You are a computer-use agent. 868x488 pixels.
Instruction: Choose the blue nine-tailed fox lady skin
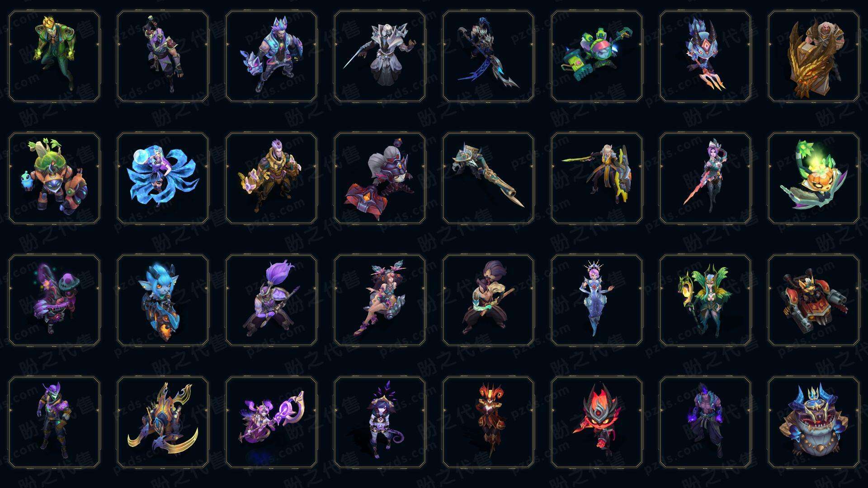click(163, 178)
